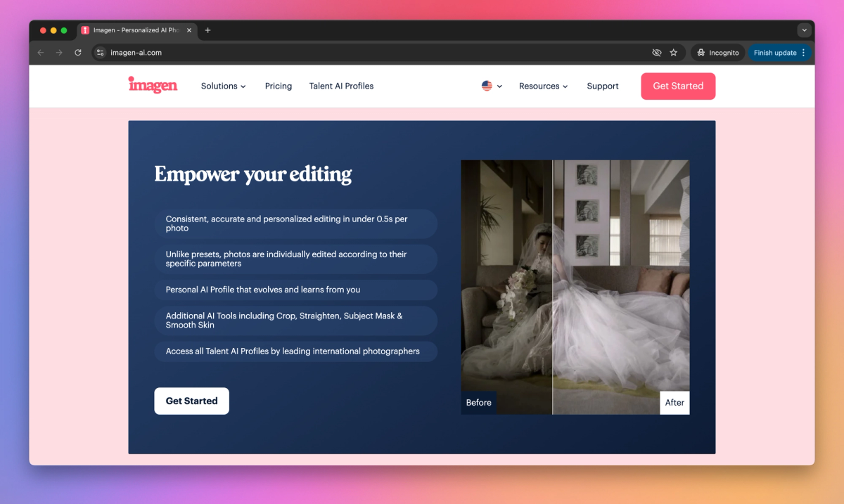This screenshot has width=844, height=504.
Task: Click the browser back arrow
Action: 41,53
